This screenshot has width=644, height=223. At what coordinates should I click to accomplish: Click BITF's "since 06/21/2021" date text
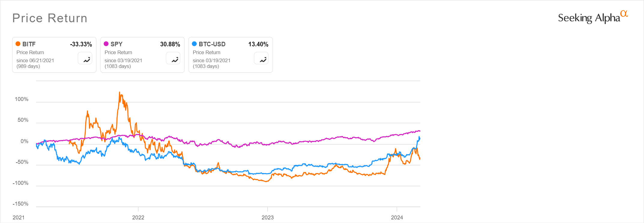[35, 60]
